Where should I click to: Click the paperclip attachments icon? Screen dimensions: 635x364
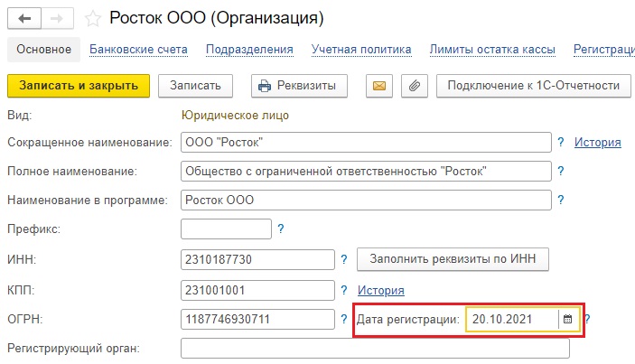tap(415, 86)
